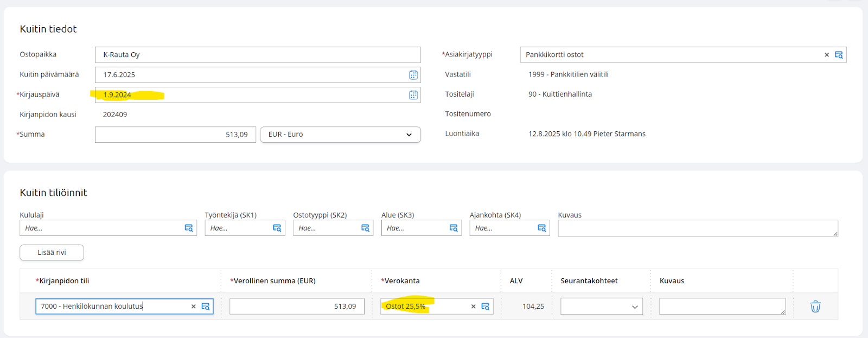The width and height of the screenshot is (868, 338).
Task: Click the Verokanta column header
Action: (400, 281)
